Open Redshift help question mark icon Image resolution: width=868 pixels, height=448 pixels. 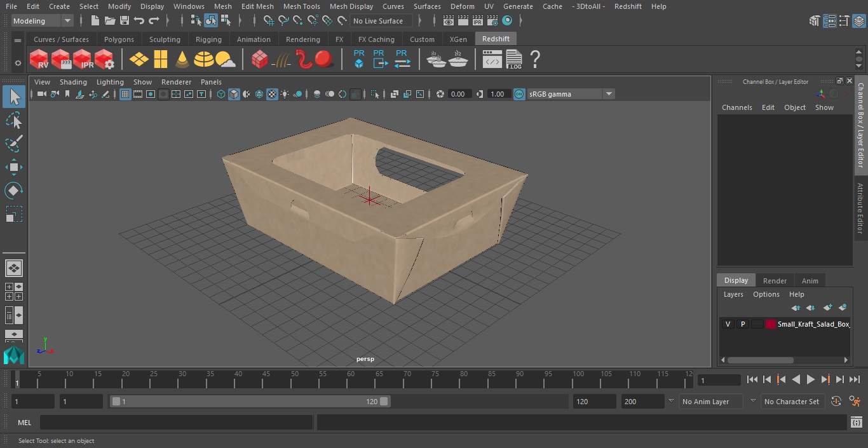[535, 60]
